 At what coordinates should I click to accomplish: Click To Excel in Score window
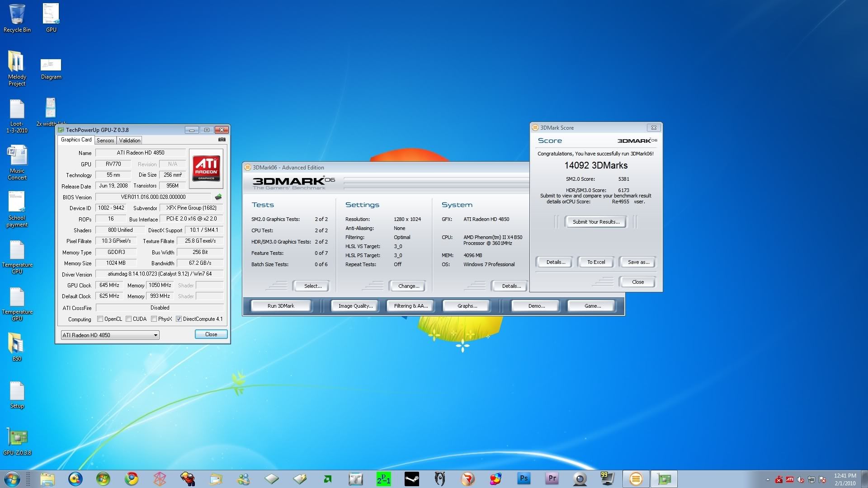pos(596,262)
